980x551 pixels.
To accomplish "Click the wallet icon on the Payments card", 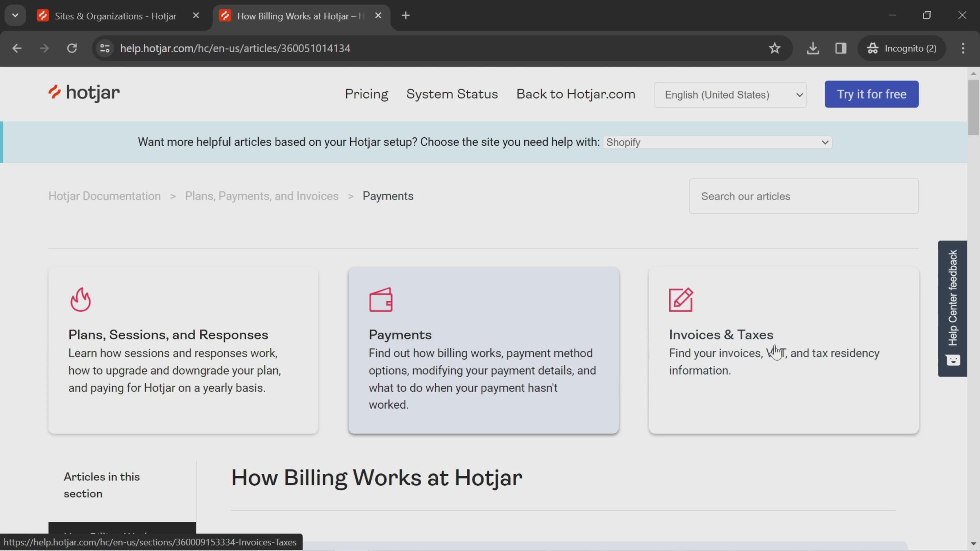I will [381, 300].
